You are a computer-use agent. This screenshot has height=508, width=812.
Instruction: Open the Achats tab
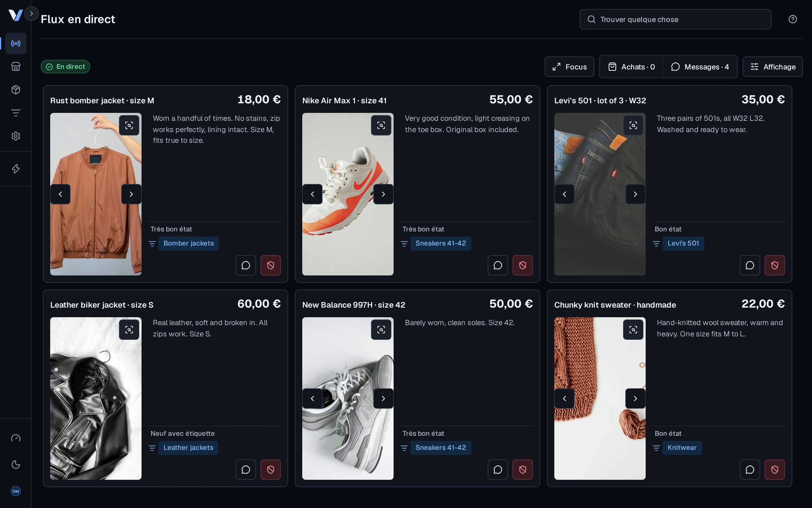(632, 67)
